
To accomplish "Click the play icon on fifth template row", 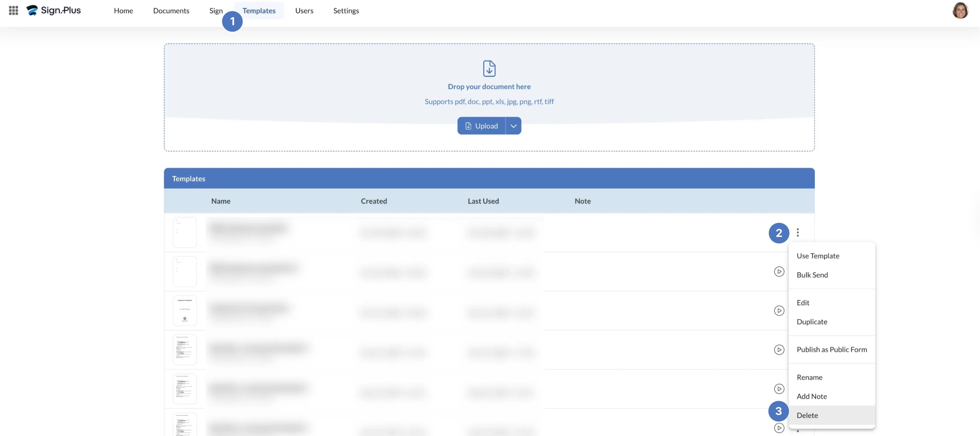I will [779, 389].
